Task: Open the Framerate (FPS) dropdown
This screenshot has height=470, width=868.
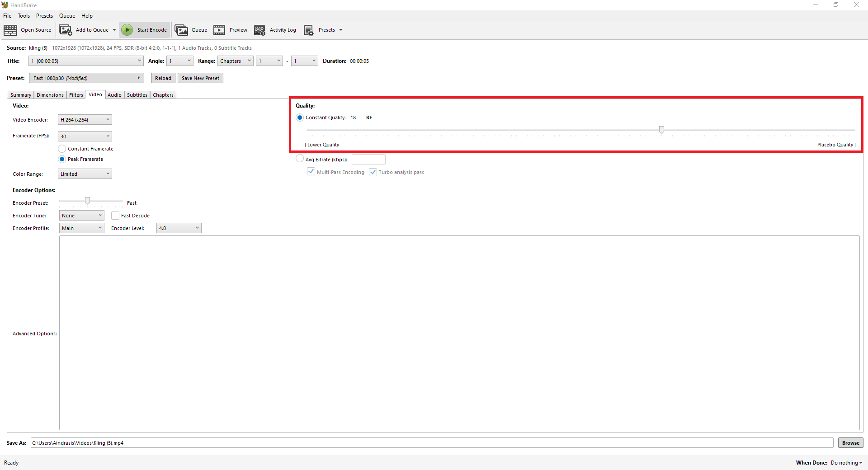Action: 85,136
